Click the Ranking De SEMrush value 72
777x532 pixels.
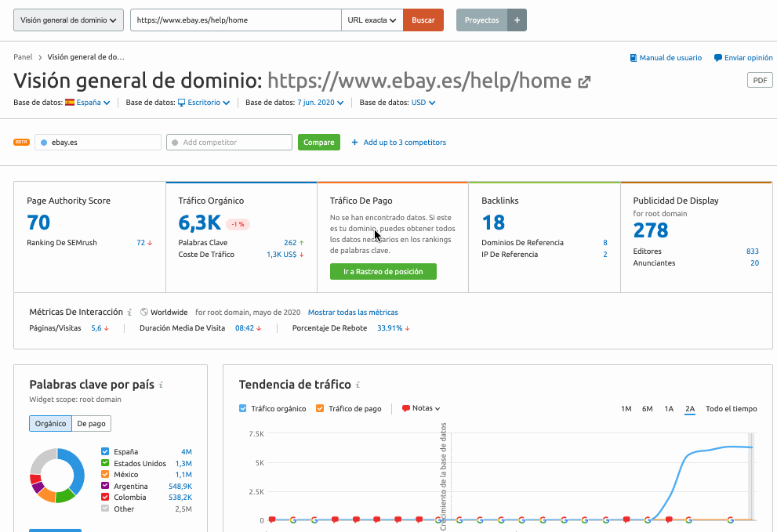[x=140, y=243]
